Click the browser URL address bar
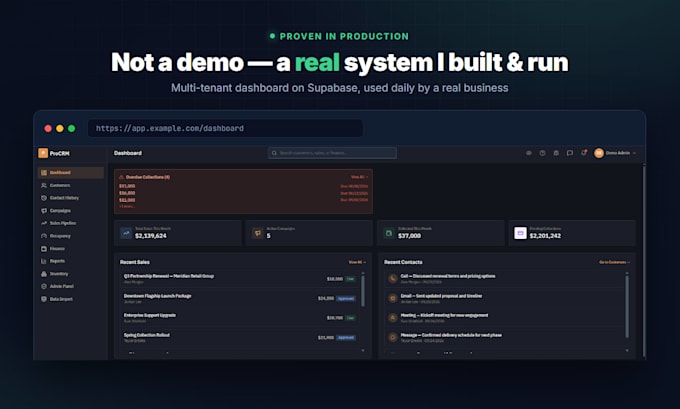Screen dimensions: 680x409 tap(226, 128)
